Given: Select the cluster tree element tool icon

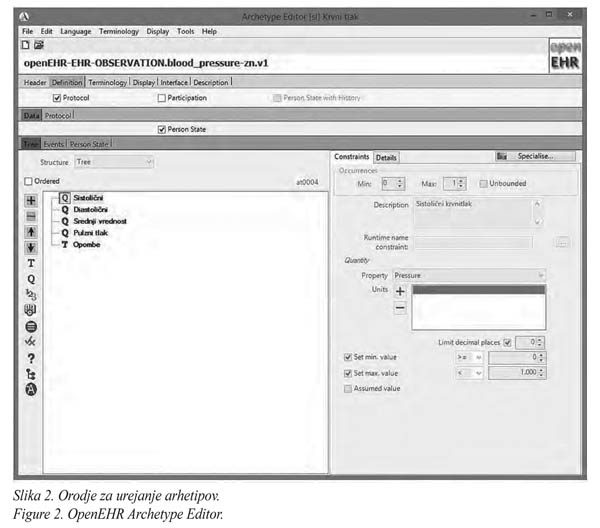Looking at the screenshot, I should [31, 374].
